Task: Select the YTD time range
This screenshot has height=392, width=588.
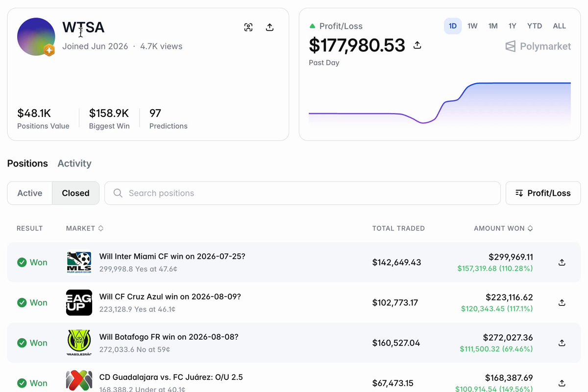Action: tap(535, 26)
